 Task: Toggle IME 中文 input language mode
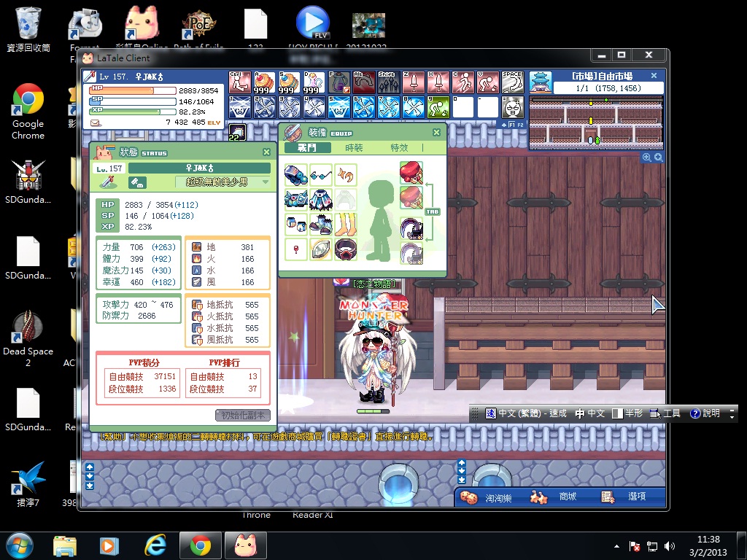589,413
